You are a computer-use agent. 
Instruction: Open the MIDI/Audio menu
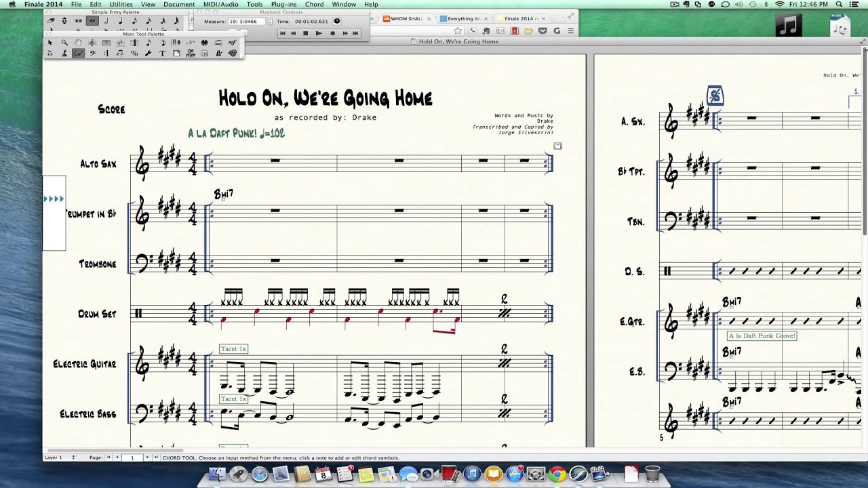[x=221, y=4]
